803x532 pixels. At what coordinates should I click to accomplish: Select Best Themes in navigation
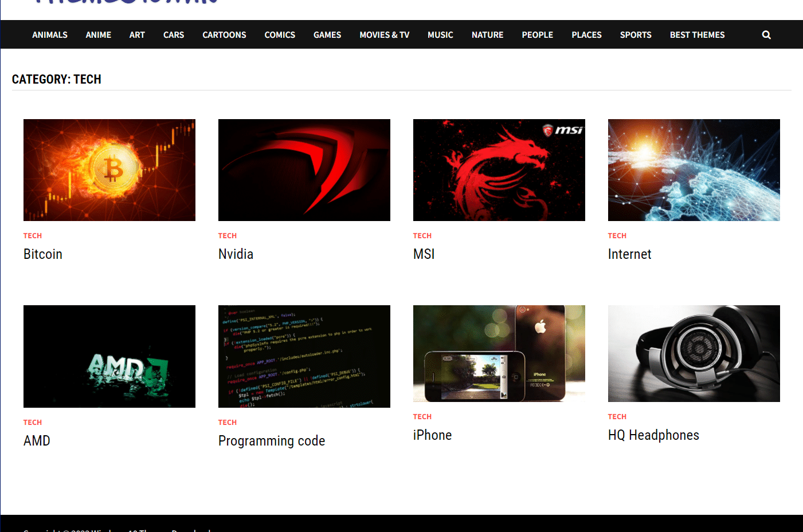point(698,35)
